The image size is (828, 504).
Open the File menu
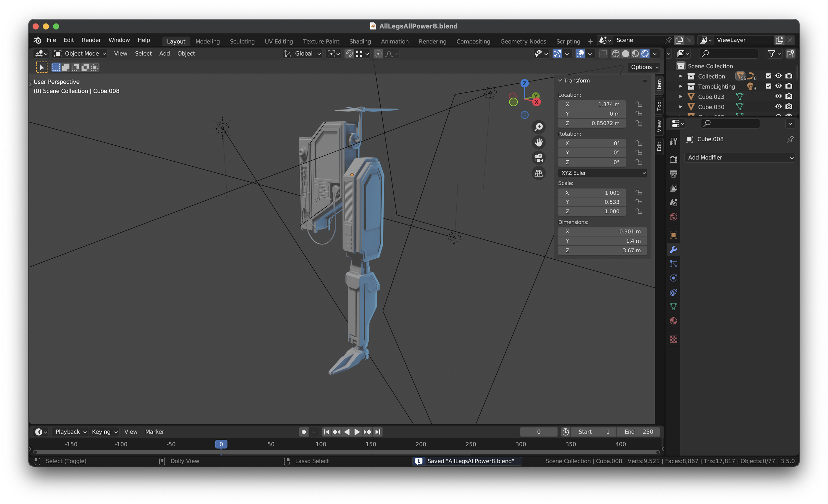51,40
